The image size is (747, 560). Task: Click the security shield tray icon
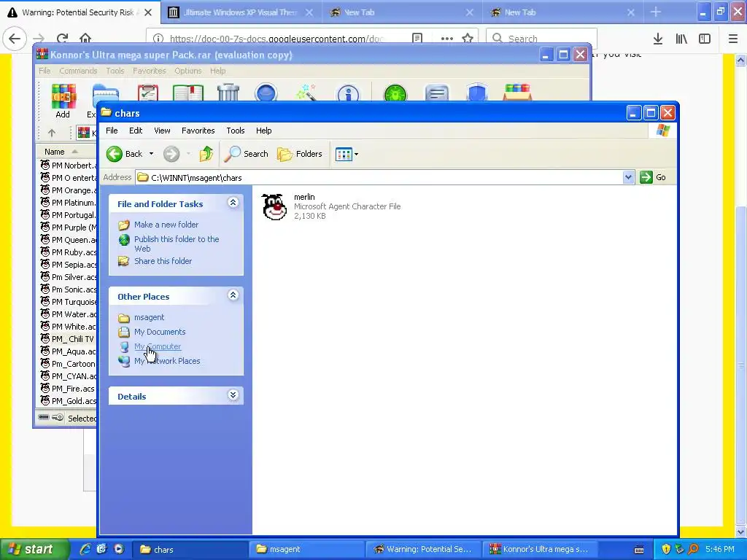click(x=666, y=549)
